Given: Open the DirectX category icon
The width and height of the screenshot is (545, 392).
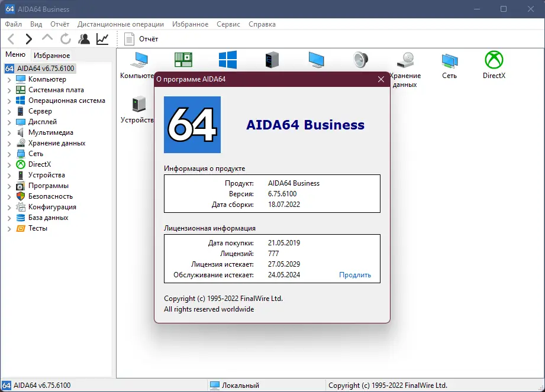Looking at the screenshot, I should pyautogui.click(x=494, y=59).
